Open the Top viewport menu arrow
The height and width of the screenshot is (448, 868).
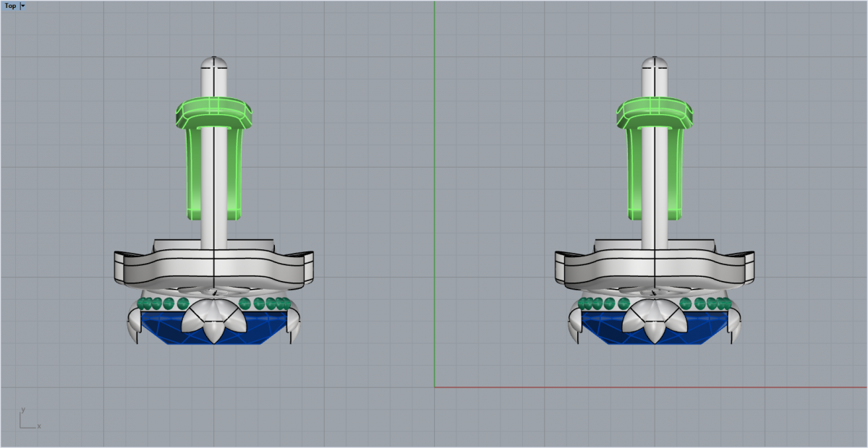[x=23, y=5]
